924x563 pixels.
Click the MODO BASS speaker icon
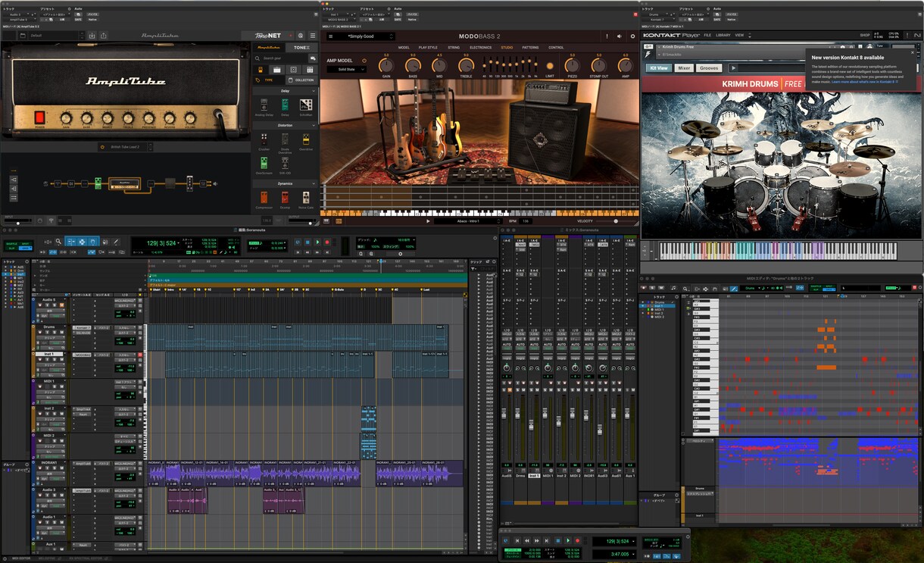click(x=620, y=36)
